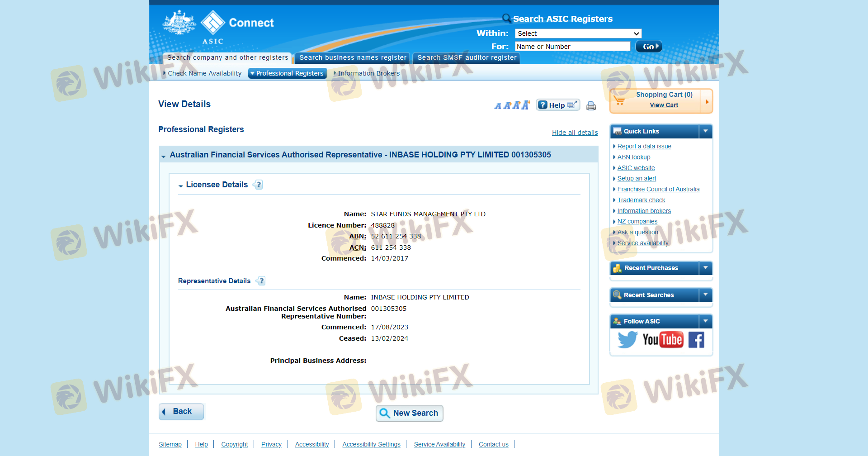Viewport: 868px width, 456px height.
Task: Open ASIC's YouTube channel icon
Action: [662, 340]
